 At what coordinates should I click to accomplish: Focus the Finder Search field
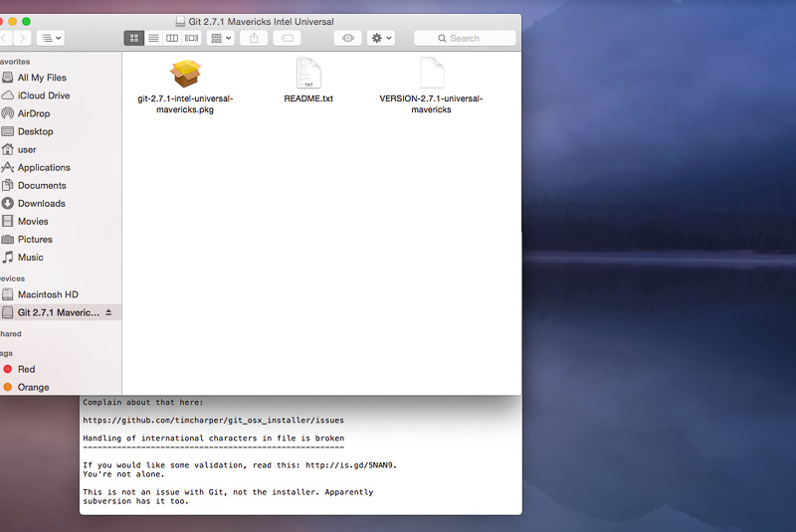[x=465, y=38]
